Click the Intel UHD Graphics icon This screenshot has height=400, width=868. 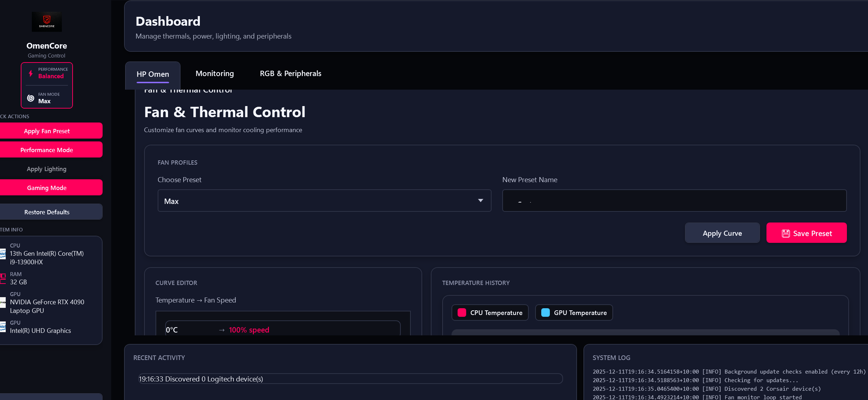(3, 326)
